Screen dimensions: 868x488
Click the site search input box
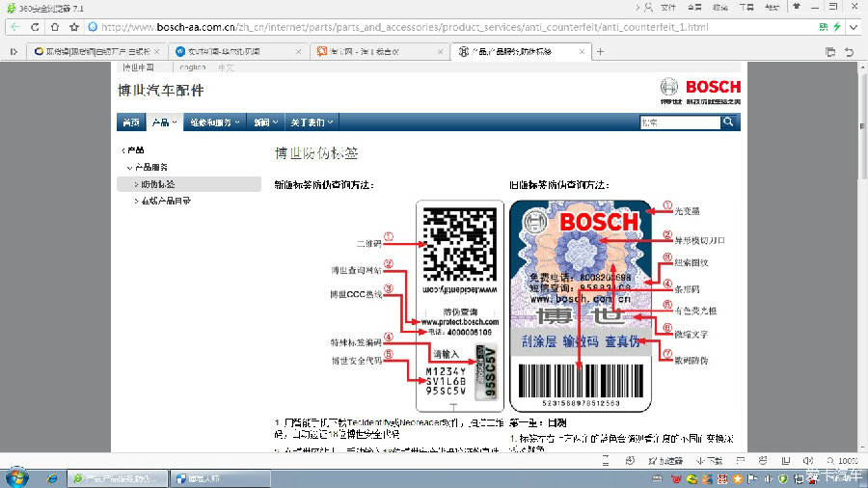click(680, 122)
